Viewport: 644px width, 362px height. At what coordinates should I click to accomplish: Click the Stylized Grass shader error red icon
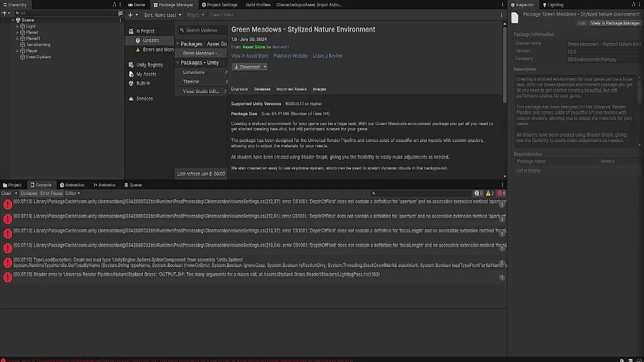tap(8, 277)
